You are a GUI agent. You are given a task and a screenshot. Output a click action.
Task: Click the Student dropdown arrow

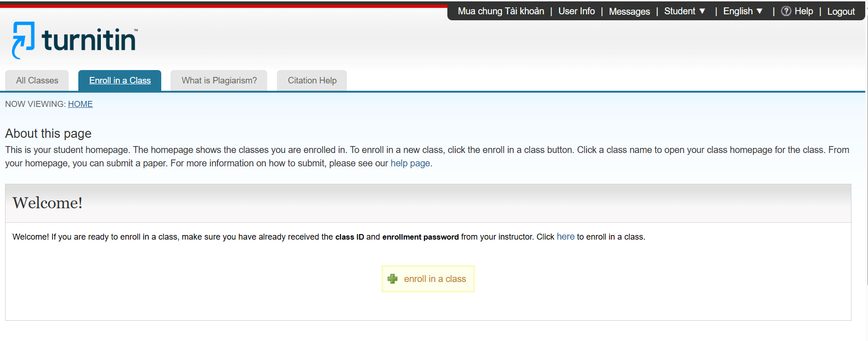702,11
